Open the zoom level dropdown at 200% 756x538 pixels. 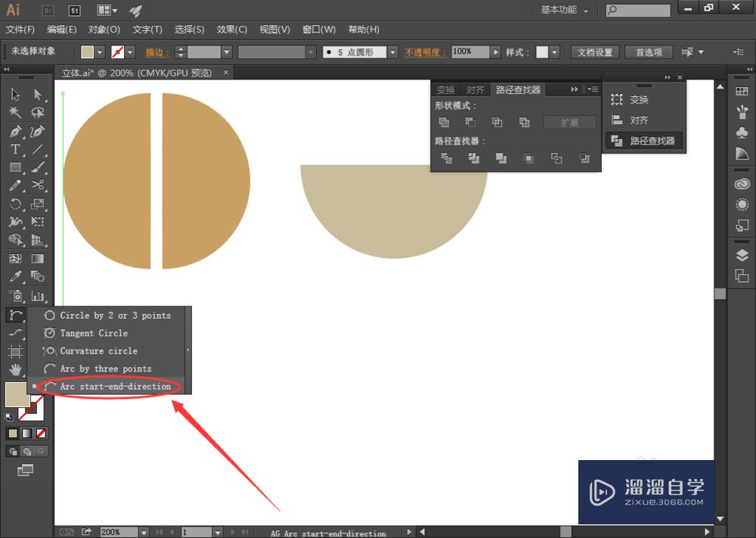click(x=144, y=532)
